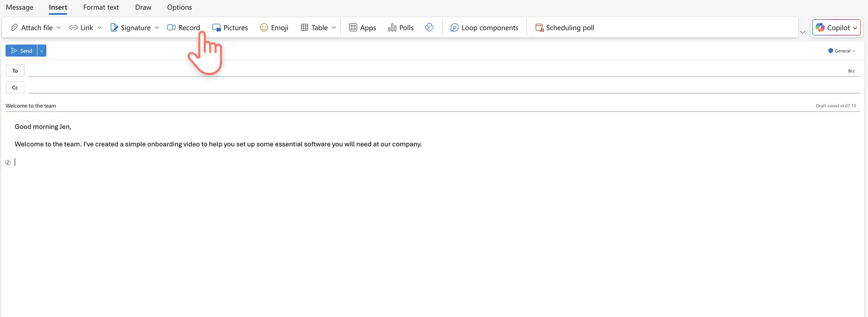Expand the Attach file dropdown arrow
Screen dimensions: 868x317
point(59,28)
